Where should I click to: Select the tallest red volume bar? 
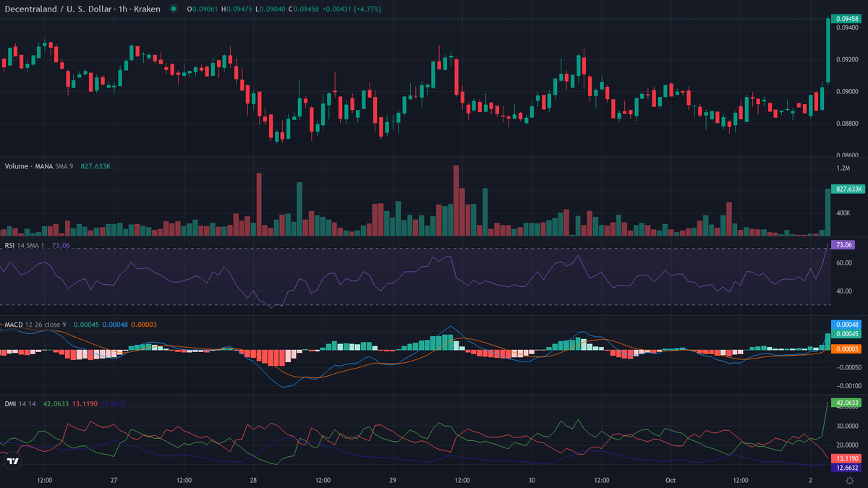pos(456,201)
